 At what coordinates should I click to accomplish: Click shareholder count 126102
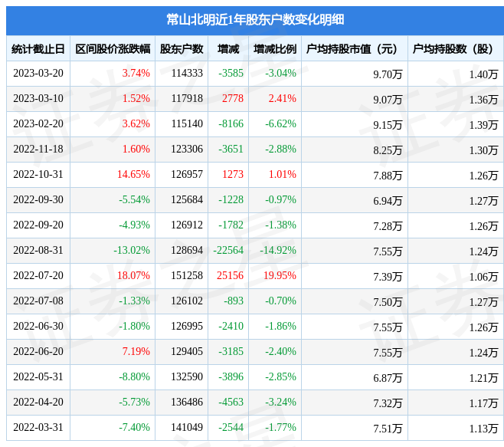187,301
